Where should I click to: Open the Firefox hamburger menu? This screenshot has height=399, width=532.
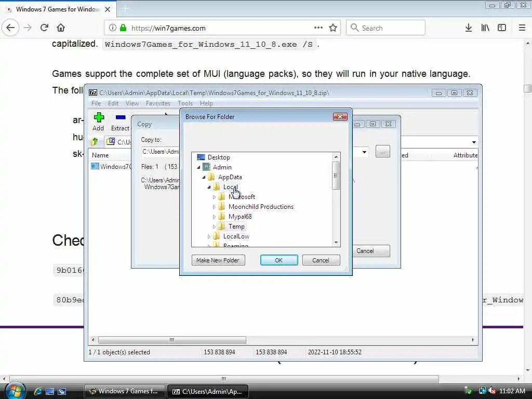point(522,28)
